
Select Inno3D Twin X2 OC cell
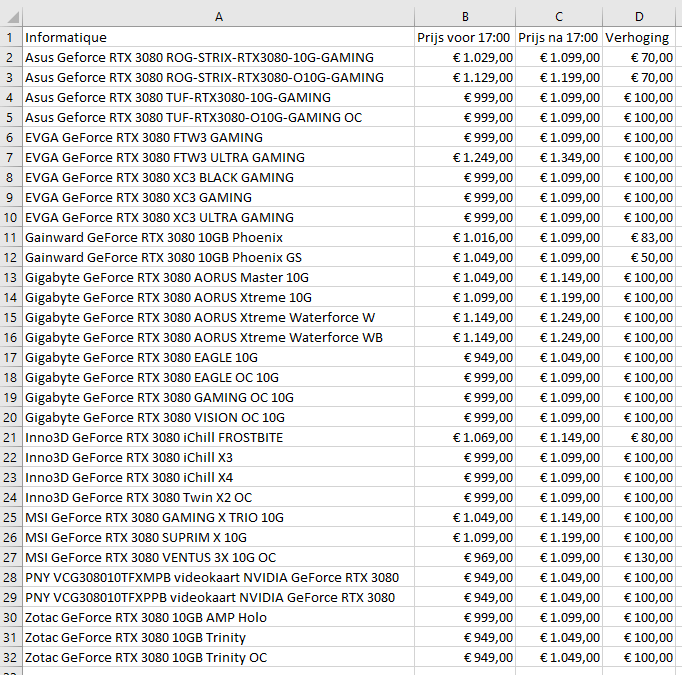click(x=219, y=498)
